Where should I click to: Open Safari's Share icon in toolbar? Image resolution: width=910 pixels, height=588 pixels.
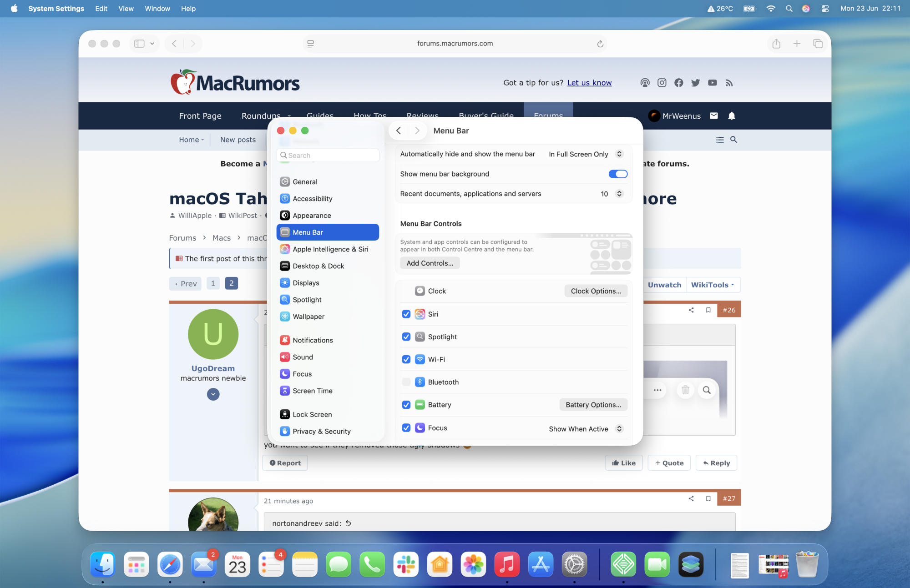tap(776, 44)
